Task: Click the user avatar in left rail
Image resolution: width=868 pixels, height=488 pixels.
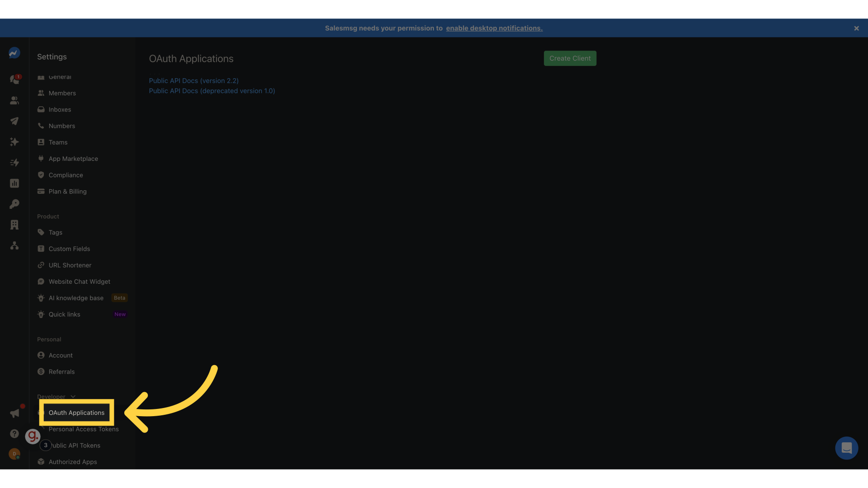Action: coord(14,454)
